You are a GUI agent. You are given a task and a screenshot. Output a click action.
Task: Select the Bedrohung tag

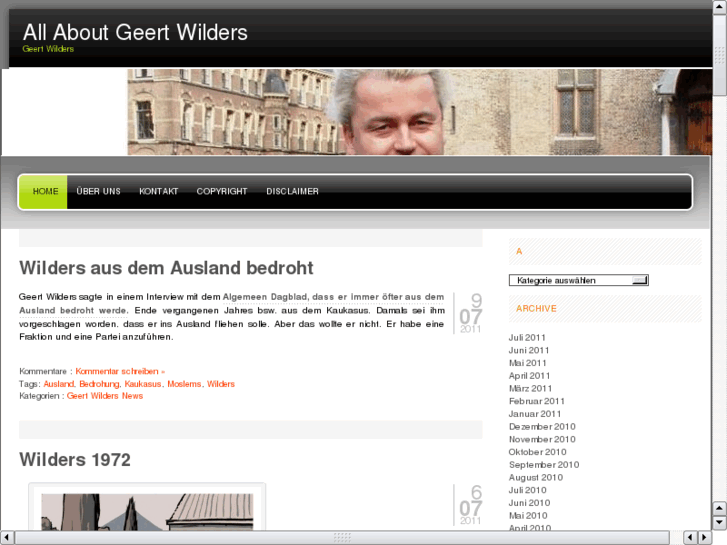(99, 384)
